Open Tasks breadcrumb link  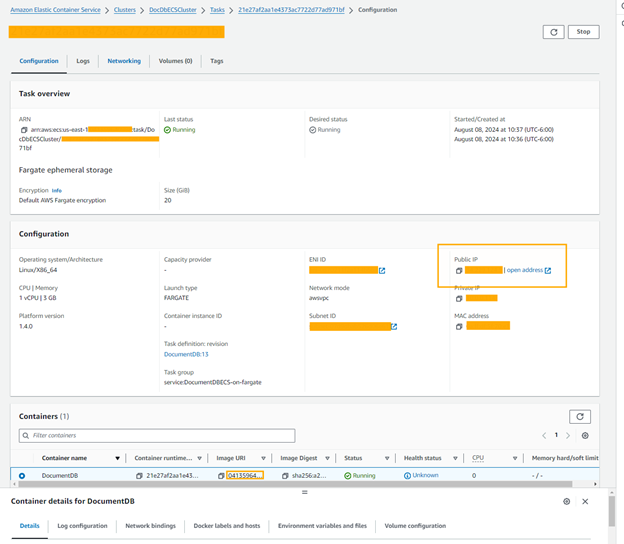[217, 10]
